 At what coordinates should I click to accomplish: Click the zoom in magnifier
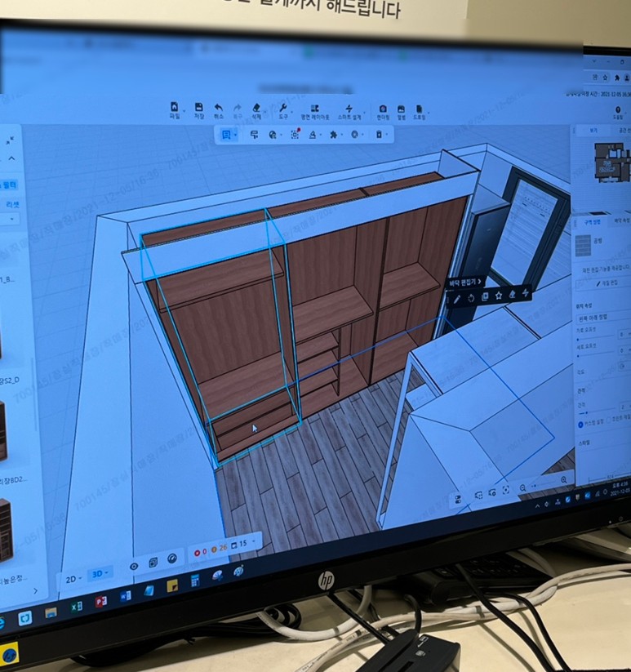click(x=564, y=480)
